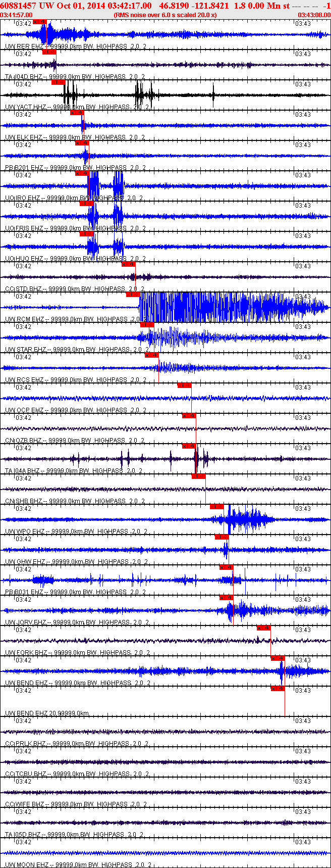This screenshot has height=868, width=331.
Task: Click the red pick flag on SHB trace
Action: (x=199, y=476)
